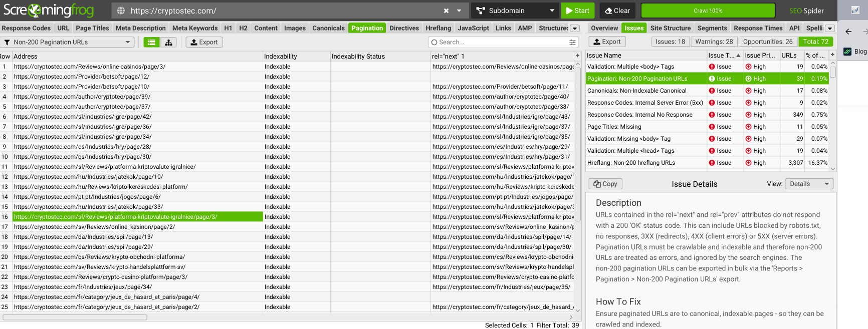The width and height of the screenshot is (868, 329).
Task: Select the Hreflang: Non-200 hreflang URLs issue
Action: pyautogui.click(x=708, y=163)
